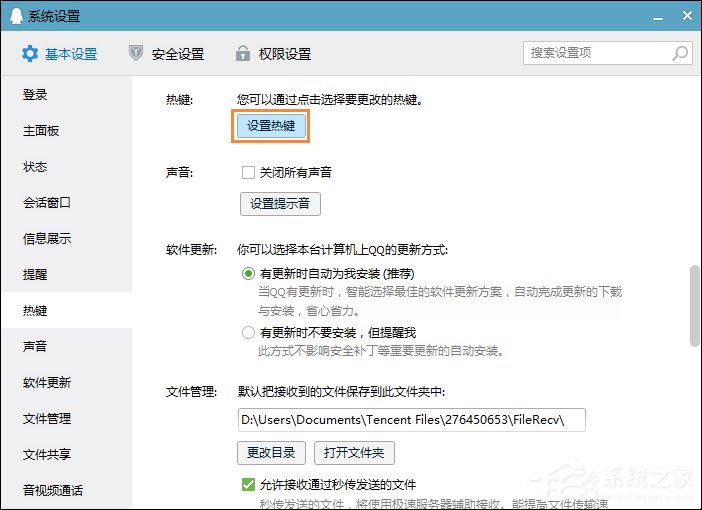Open the 会话窗口 sidebar section
This screenshot has width=702, height=510.
[67, 202]
